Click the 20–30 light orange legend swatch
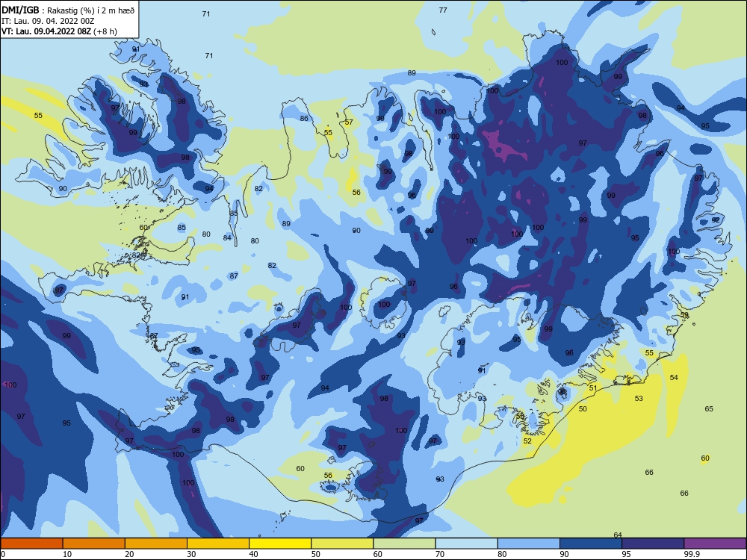 click(156, 544)
